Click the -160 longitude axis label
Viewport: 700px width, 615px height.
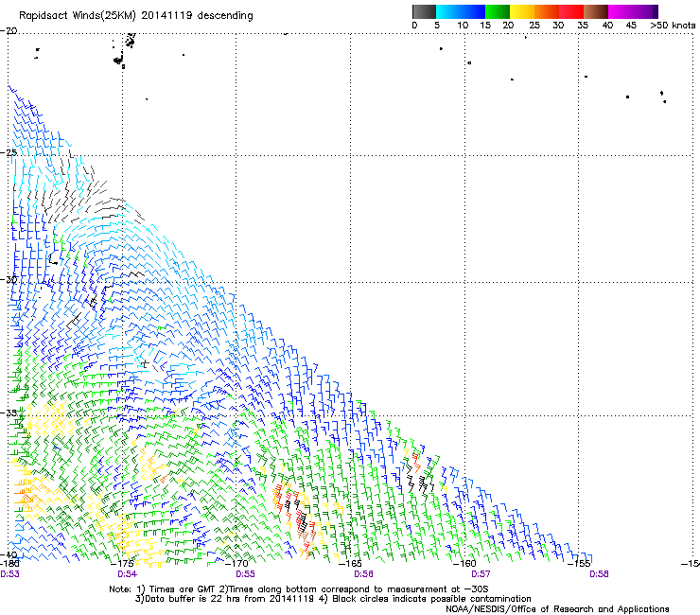coord(464,564)
